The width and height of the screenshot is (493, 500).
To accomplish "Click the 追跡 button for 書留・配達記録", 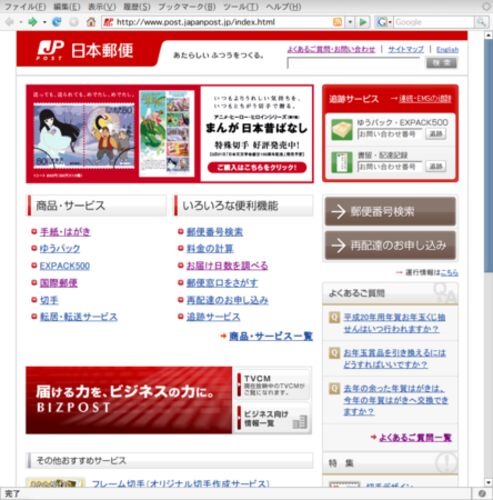I will point(436,166).
